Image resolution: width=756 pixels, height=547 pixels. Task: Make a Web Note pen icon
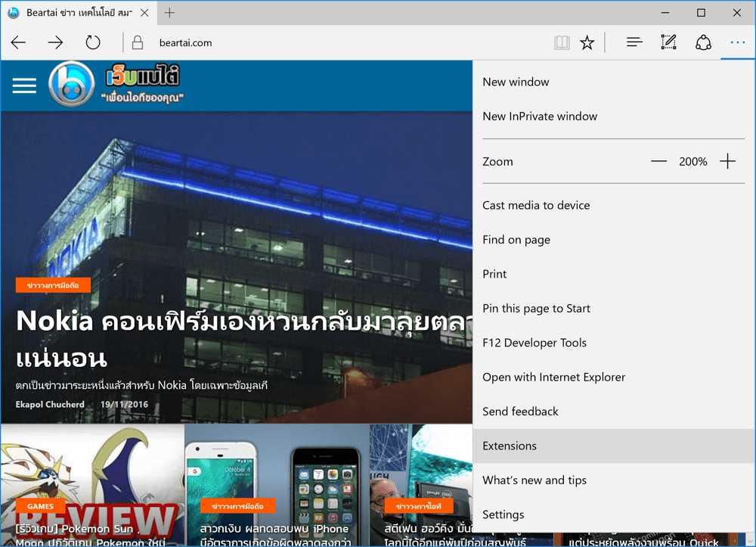669,42
